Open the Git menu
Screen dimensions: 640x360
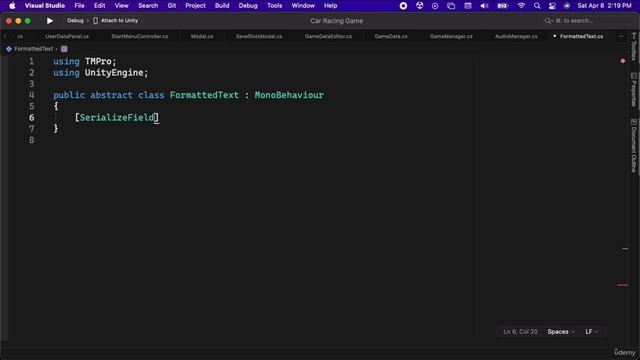click(171, 6)
